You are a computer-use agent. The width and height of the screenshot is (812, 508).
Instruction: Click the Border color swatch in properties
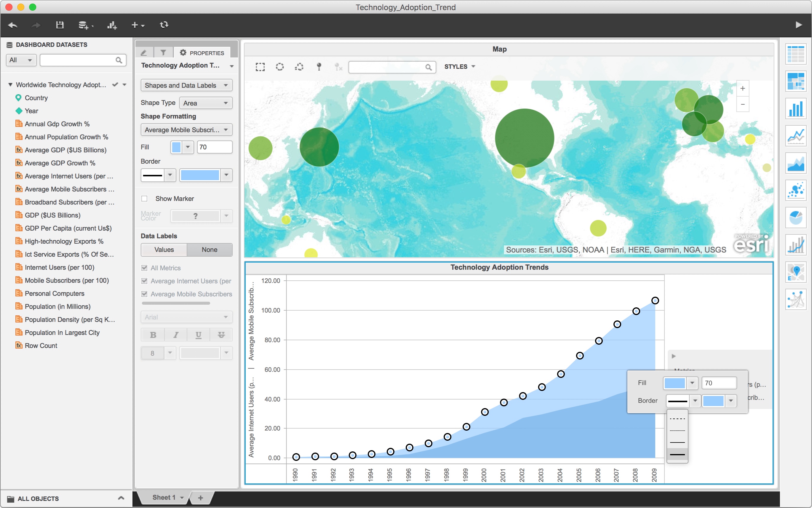click(x=199, y=175)
